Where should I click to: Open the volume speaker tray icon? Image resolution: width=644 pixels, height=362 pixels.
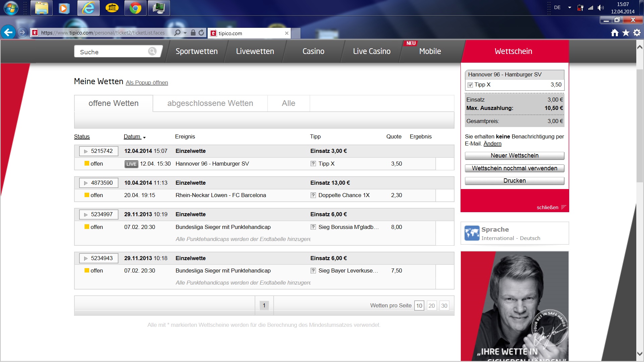[x=600, y=8]
